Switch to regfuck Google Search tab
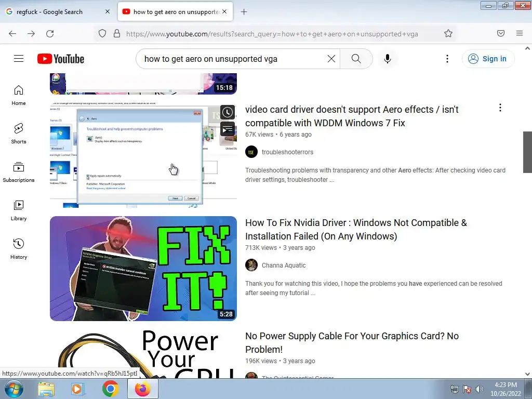 (58, 12)
